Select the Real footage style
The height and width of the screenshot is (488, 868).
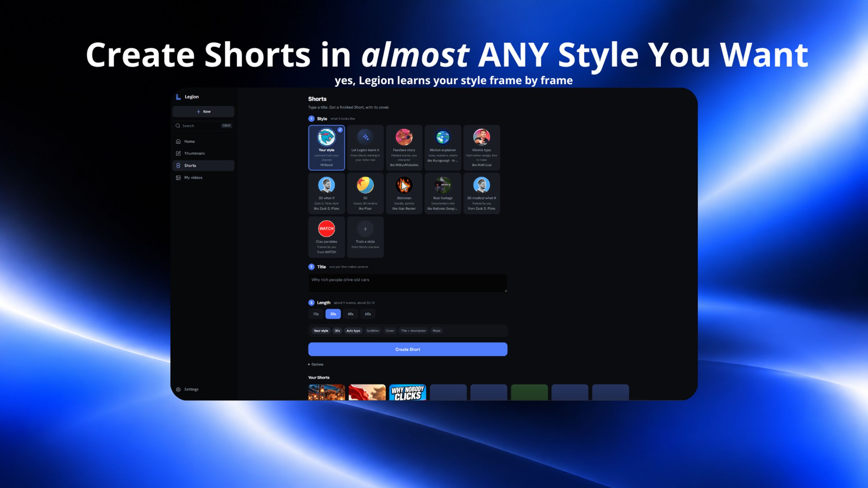coord(443,194)
